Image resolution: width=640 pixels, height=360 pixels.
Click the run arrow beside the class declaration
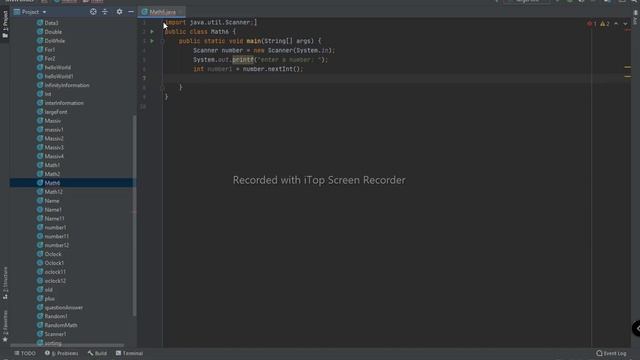152,31
